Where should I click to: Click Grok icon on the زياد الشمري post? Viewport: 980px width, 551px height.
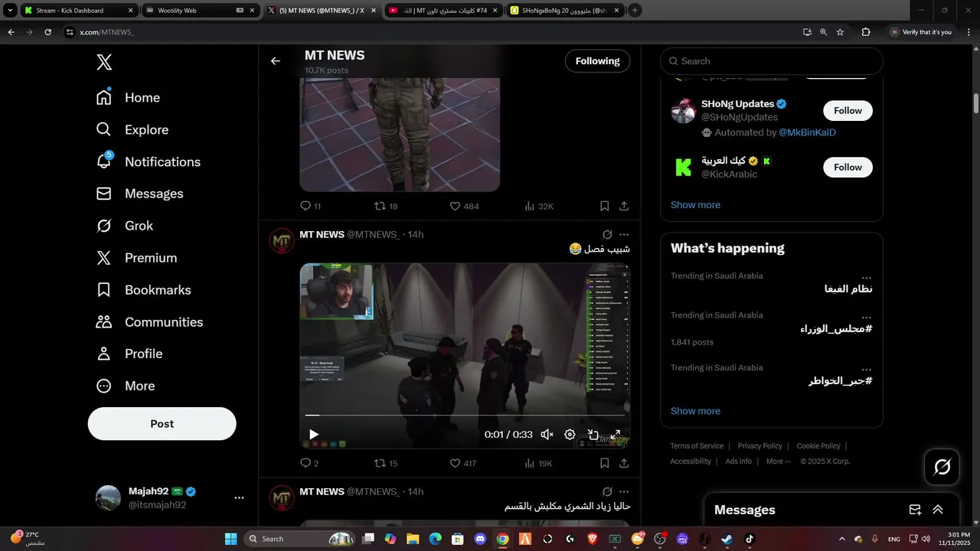pos(607,491)
